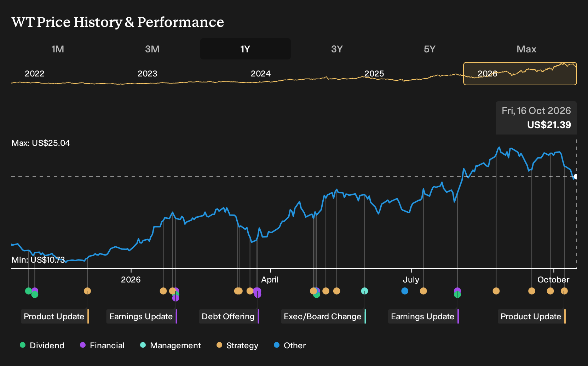Click the teal Management event marker dot
Viewport: 588px width, 366px height.
[x=364, y=291]
